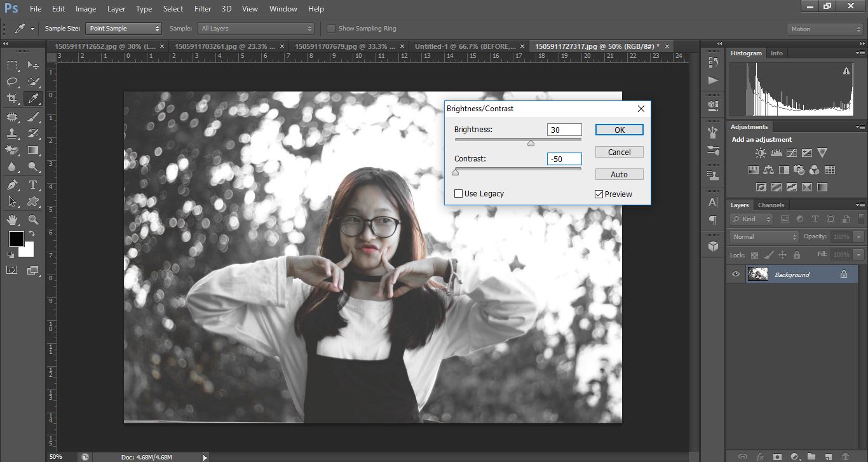Click the Auto button
Screen dimensions: 868x462
pyautogui.click(x=619, y=174)
